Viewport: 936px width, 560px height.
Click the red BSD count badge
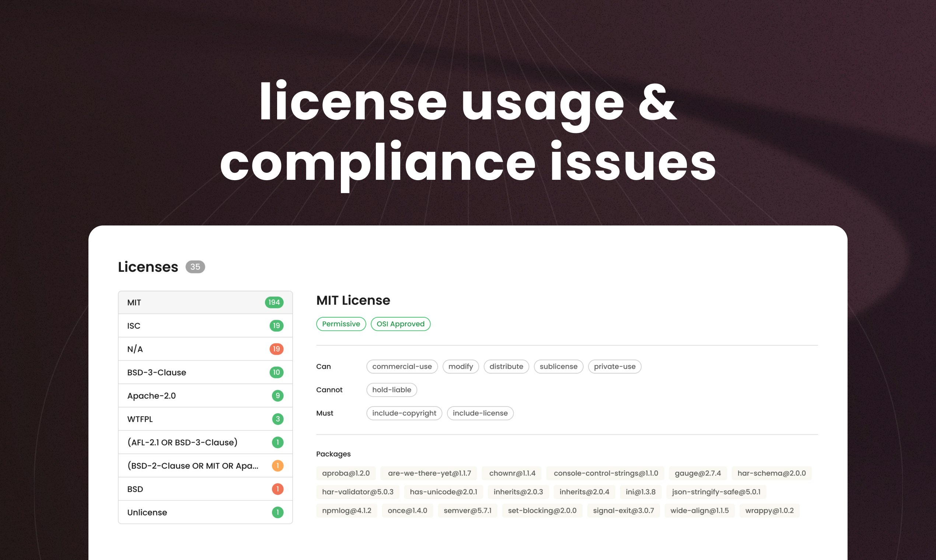278,489
